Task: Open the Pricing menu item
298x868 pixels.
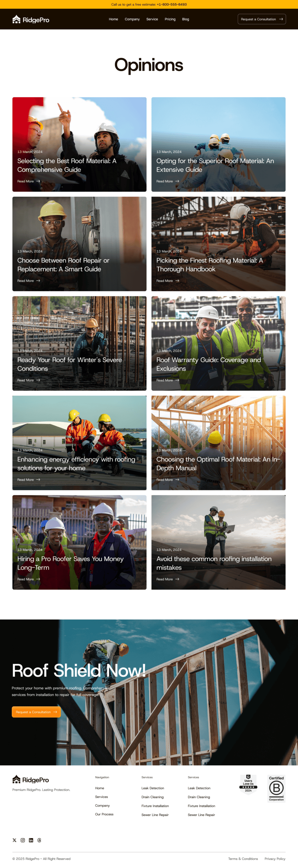Action: coord(170,19)
